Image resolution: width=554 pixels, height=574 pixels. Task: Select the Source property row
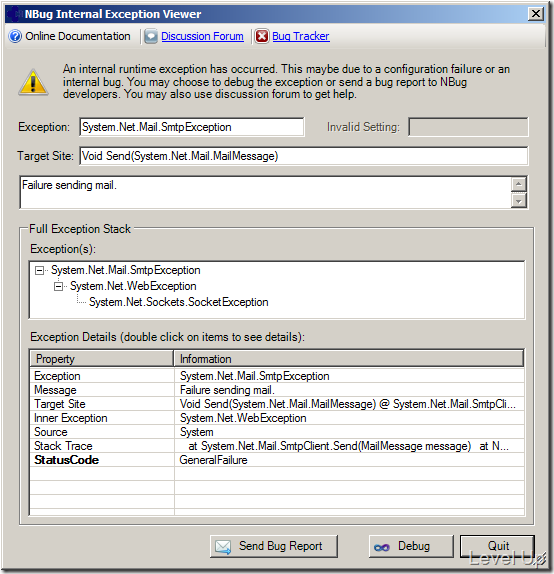click(277, 432)
